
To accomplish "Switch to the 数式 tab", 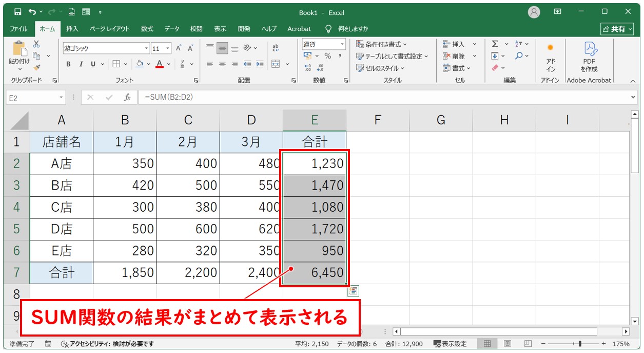I will tap(147, 29).
